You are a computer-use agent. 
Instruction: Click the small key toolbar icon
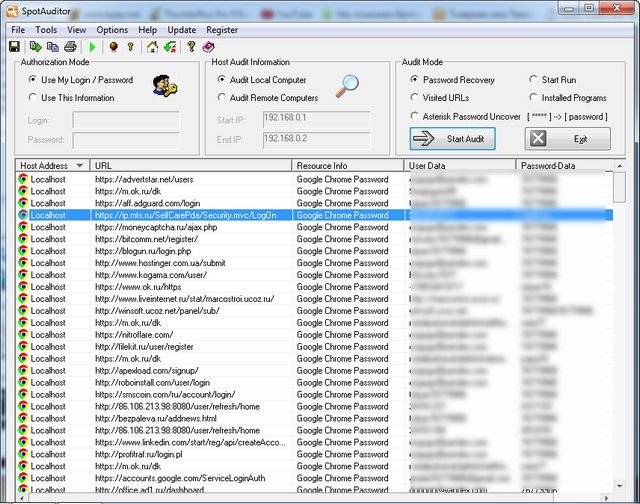(131, 47)
